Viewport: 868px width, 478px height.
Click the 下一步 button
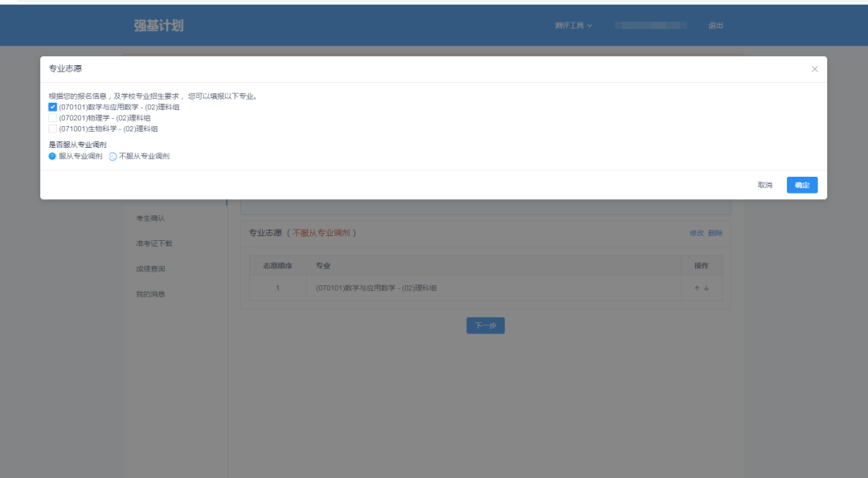point(485,325)
